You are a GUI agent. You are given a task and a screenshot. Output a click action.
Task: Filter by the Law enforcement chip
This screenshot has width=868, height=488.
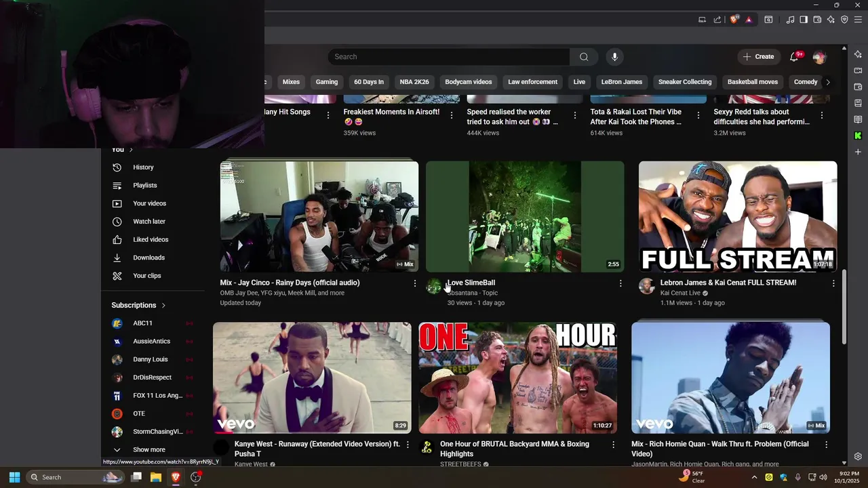point(533,82)
